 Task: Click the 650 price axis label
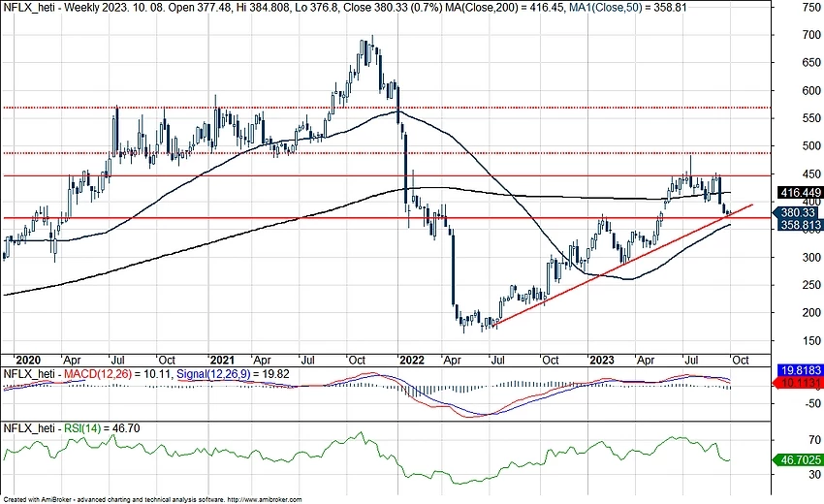[812, 63]
